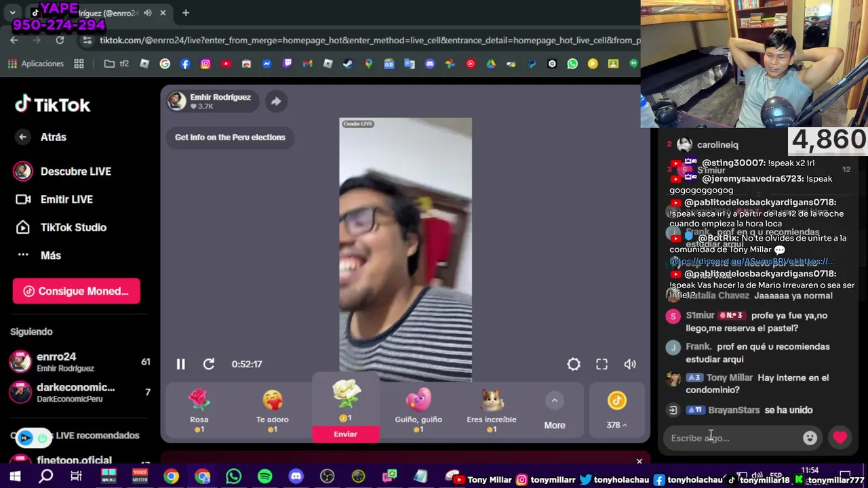868x488 pixels.
Task: Open the Facebook bookmark
Action: click(x=185, y=64)
